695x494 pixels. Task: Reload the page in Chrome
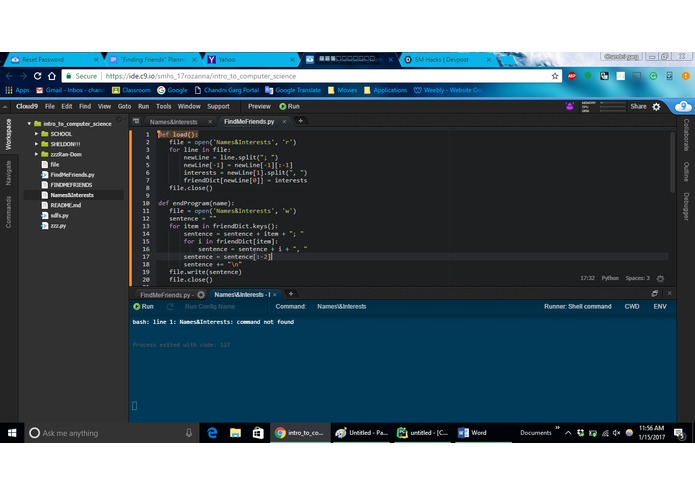(37, 76)
